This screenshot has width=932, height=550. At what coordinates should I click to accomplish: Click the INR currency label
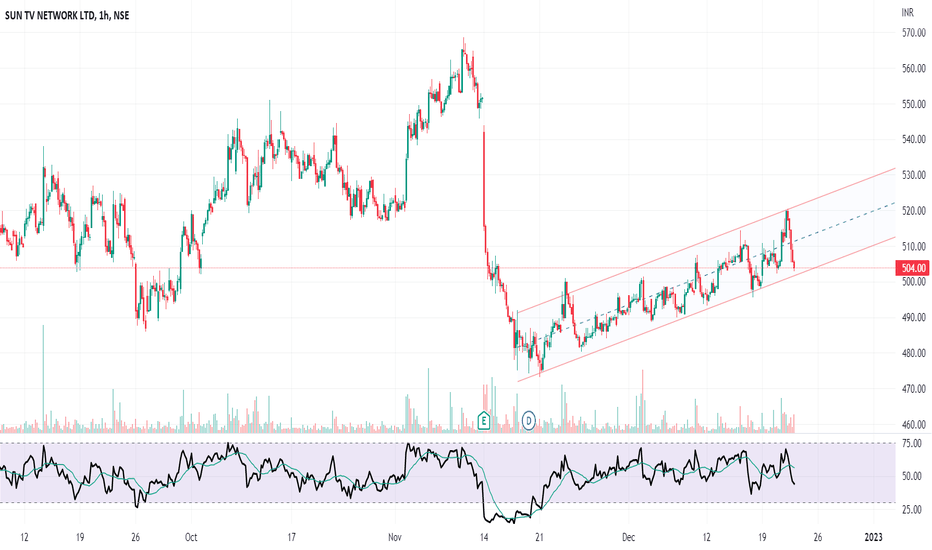[x=908, y=12]
